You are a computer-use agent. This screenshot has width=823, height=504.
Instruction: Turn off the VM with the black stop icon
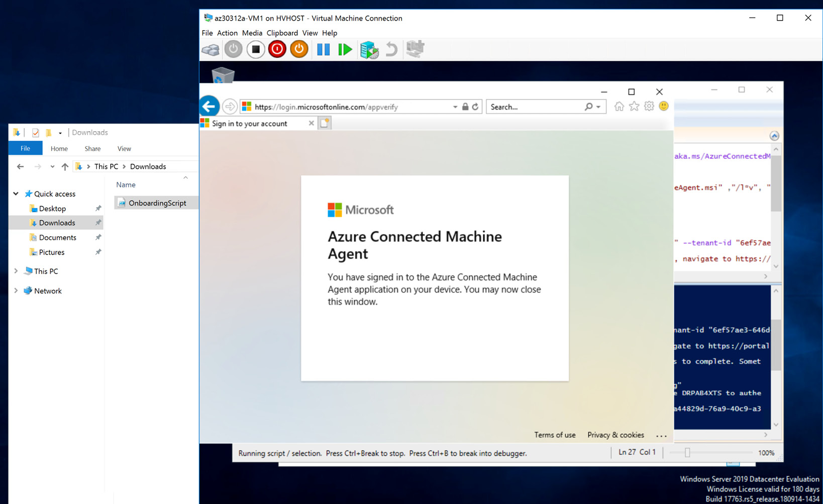(x=256, y=49)
